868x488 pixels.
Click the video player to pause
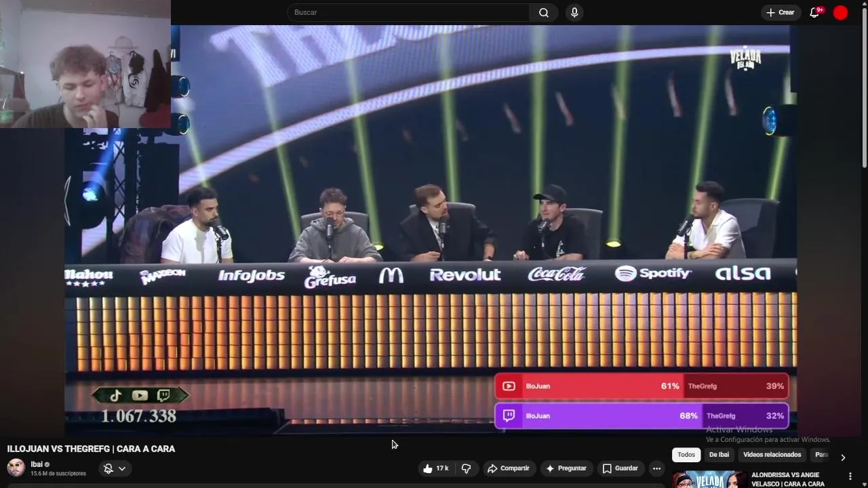(x=431, y=230)
